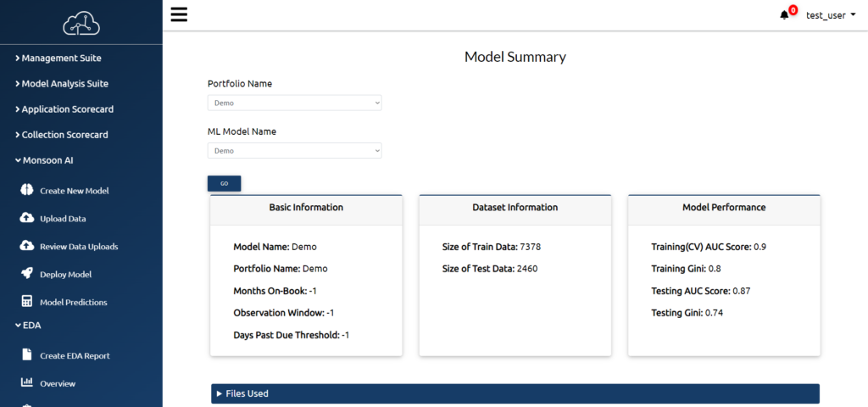The image size is (868, 407).
Task: Click the brain icon for Create New Model
Action: [26, 190]
